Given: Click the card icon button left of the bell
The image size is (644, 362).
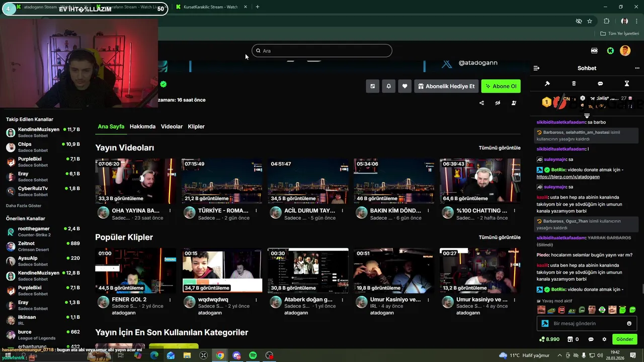Looking at the screenshot, I should tap(372, 86).
